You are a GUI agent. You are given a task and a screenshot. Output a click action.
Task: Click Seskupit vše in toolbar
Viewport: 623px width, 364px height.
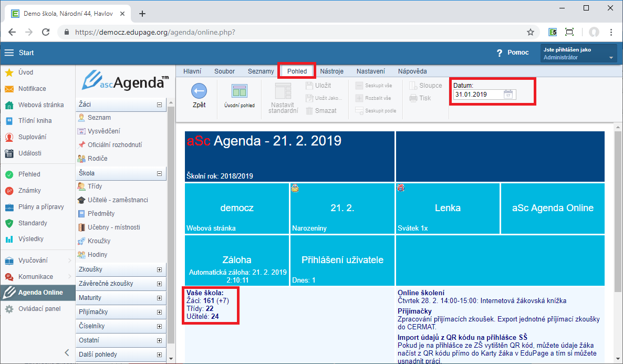click(373, 86)
